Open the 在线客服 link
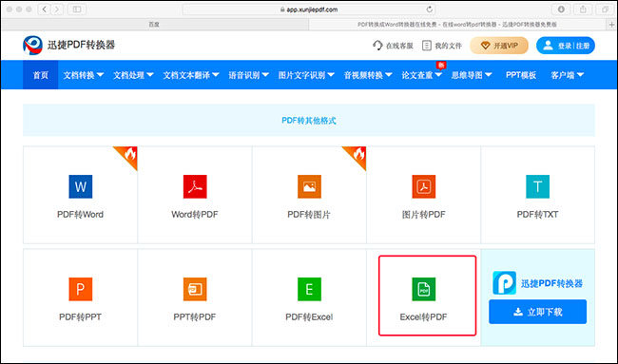618x364 pixels. click(x=393, y=46)
